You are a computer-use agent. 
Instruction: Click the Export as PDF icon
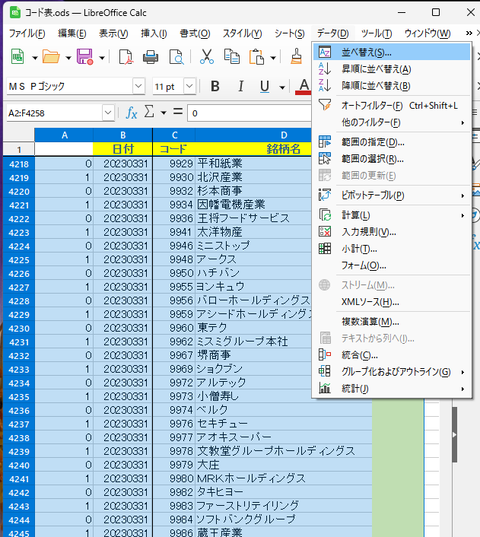[x=126, y=57]
